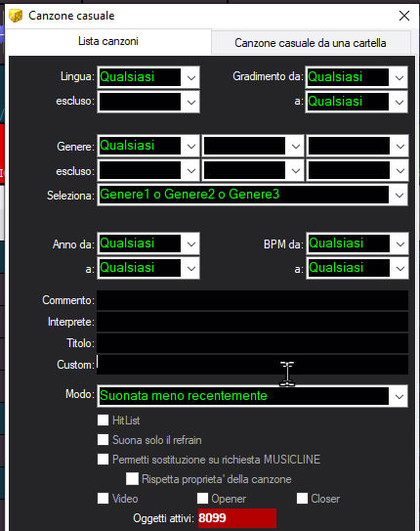Select the Lista canzoni tab
Screen dimensions: 420x531
108,41
